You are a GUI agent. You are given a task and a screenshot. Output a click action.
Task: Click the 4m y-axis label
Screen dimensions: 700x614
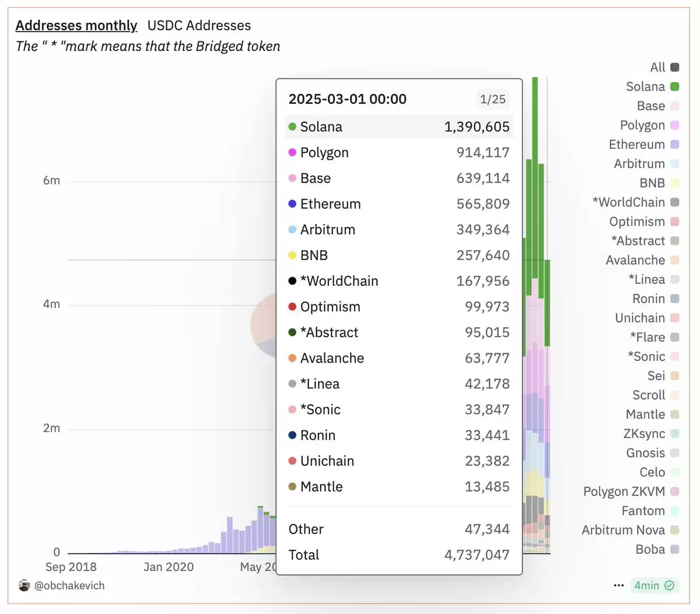[51, 304]
